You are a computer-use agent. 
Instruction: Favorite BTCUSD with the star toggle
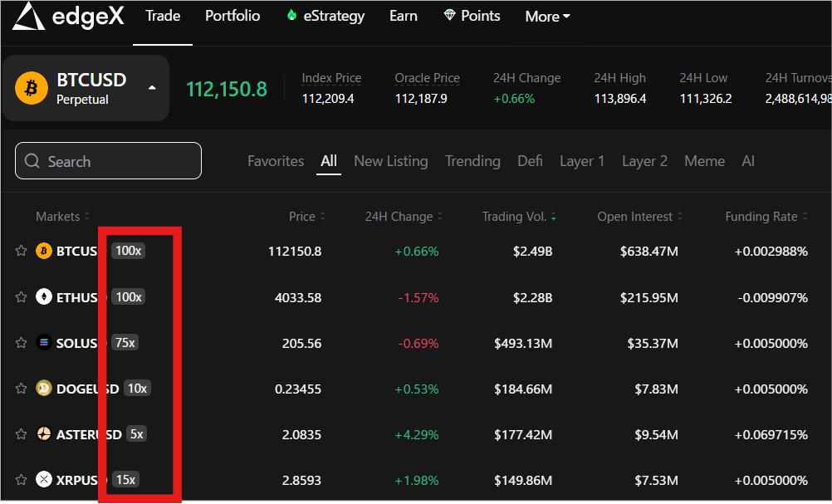click(22, 251)
